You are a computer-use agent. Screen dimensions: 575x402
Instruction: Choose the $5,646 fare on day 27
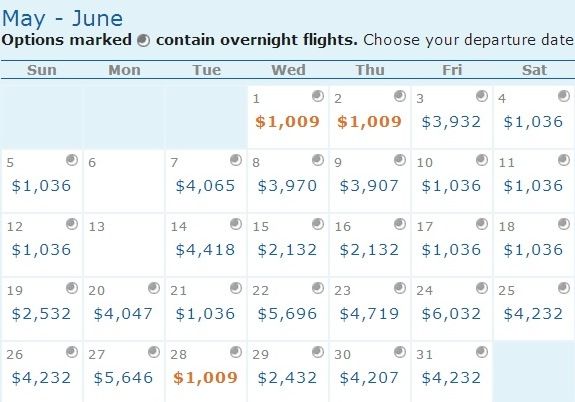pyautogui.click(x=123, y=378)
